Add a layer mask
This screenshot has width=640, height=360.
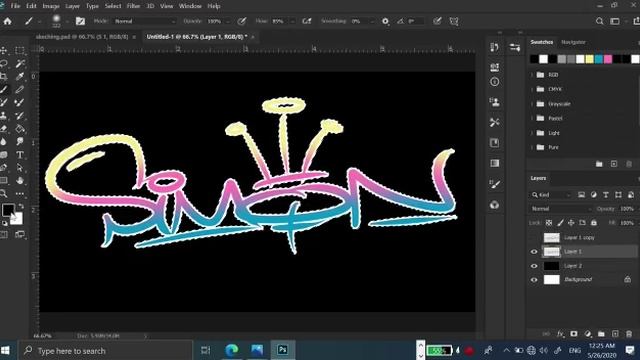point(574,334)
